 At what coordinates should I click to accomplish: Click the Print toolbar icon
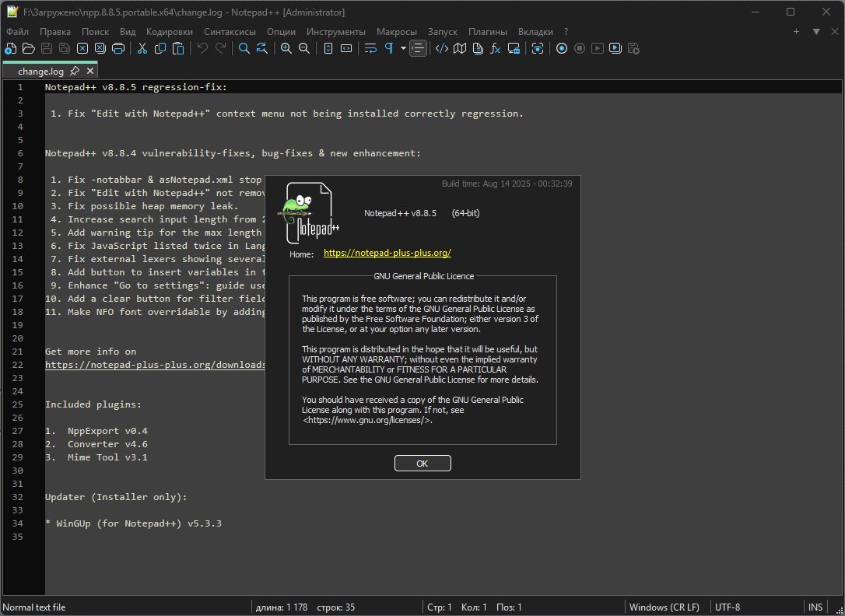(x=118, y=48)
